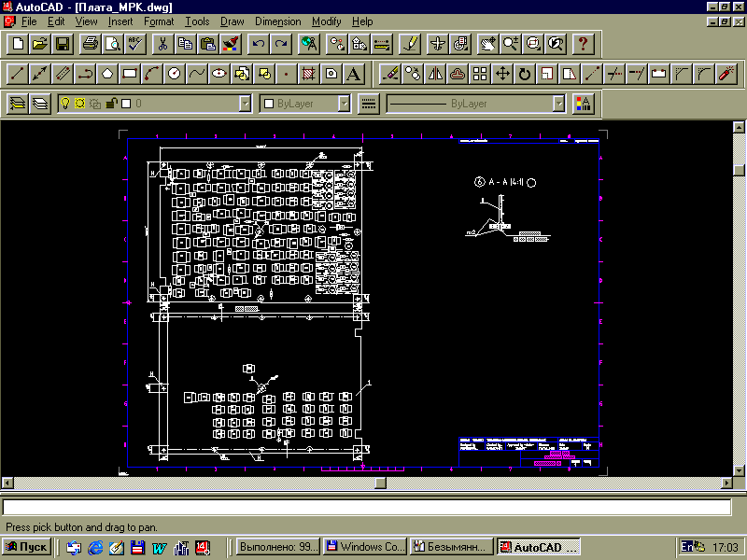Click the Match Properties paintbrush icon

point(232,44)
